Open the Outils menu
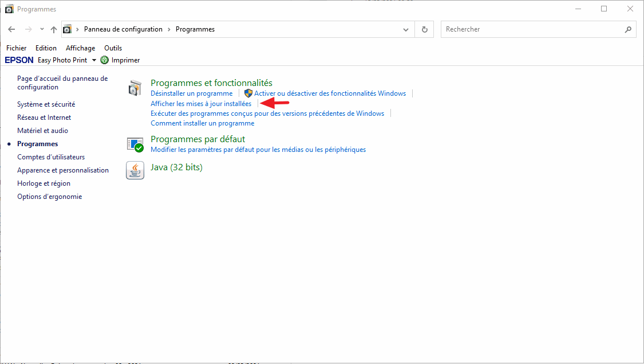The width and height of the screenshot is (644, 364). click(113, 48)
